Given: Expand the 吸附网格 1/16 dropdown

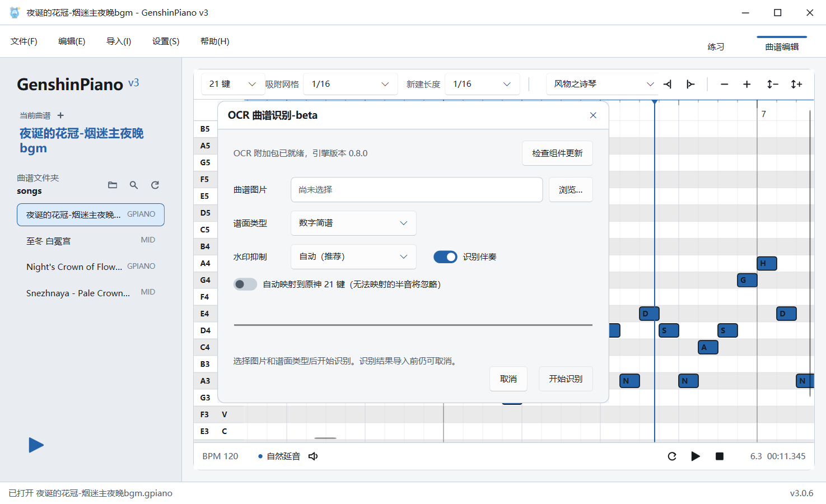Looking at the screenshot, I should click(350, 84).
